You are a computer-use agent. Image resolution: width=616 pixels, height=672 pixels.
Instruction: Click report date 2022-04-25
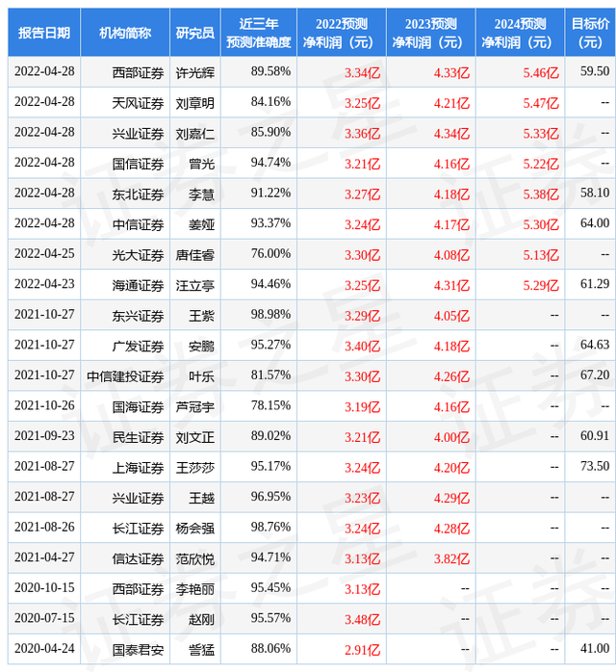click(x=44, y=254)
